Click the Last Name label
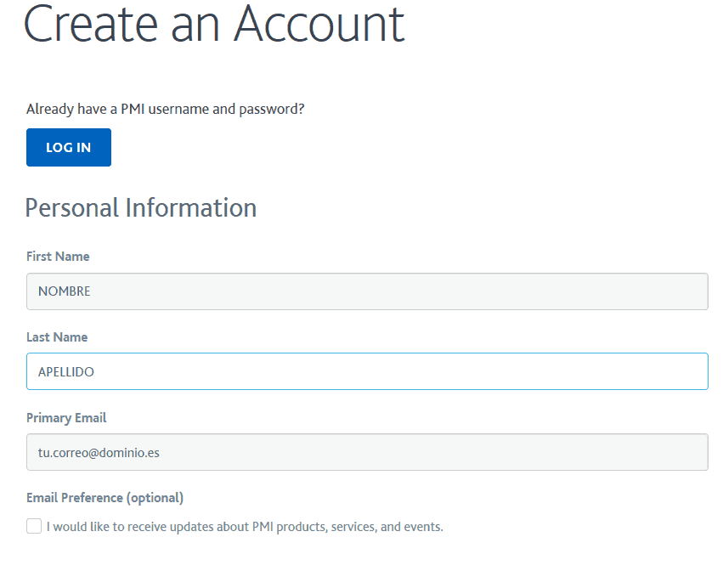Screen dimensions: 723x588 (x=57, y=337)
